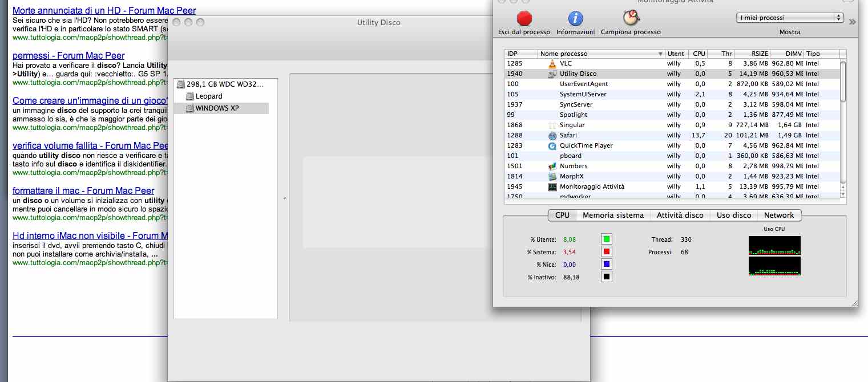Viewport: 868px width, 382px height.
Task: Sort processes by Thr column
Action: [721, 54]
